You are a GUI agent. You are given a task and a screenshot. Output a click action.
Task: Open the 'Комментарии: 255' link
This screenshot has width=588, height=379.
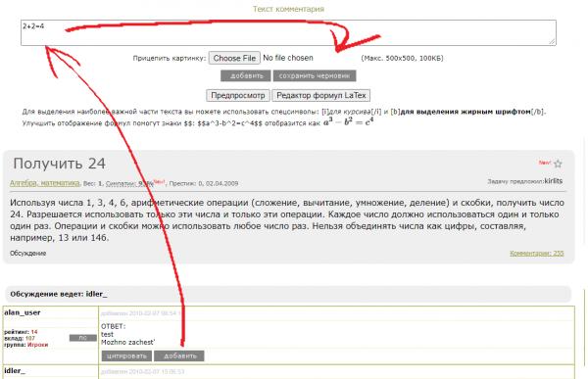[x=537, y=253]
